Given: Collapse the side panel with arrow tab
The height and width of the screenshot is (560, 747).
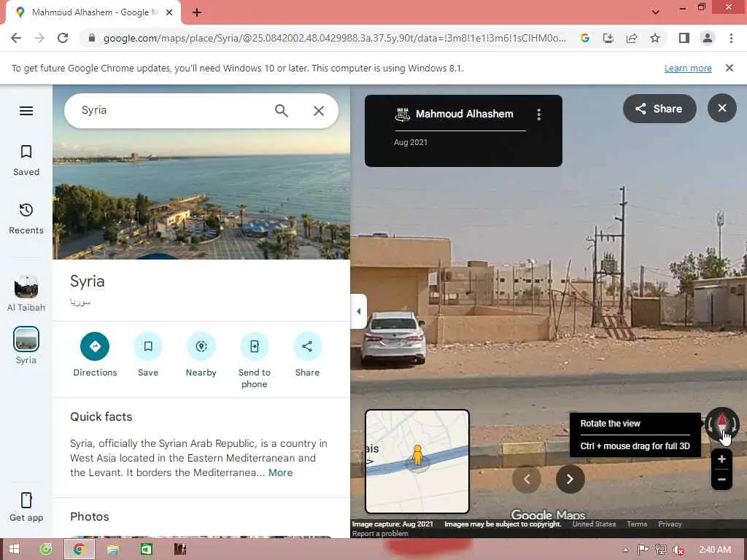Looking at the screenshot, I should coord(359,311).
